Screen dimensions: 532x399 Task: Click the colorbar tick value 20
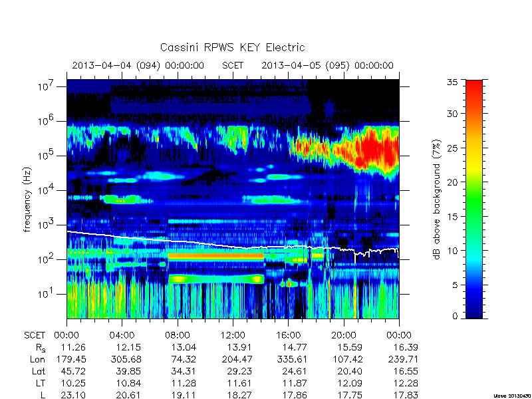(x=452, y=182)
